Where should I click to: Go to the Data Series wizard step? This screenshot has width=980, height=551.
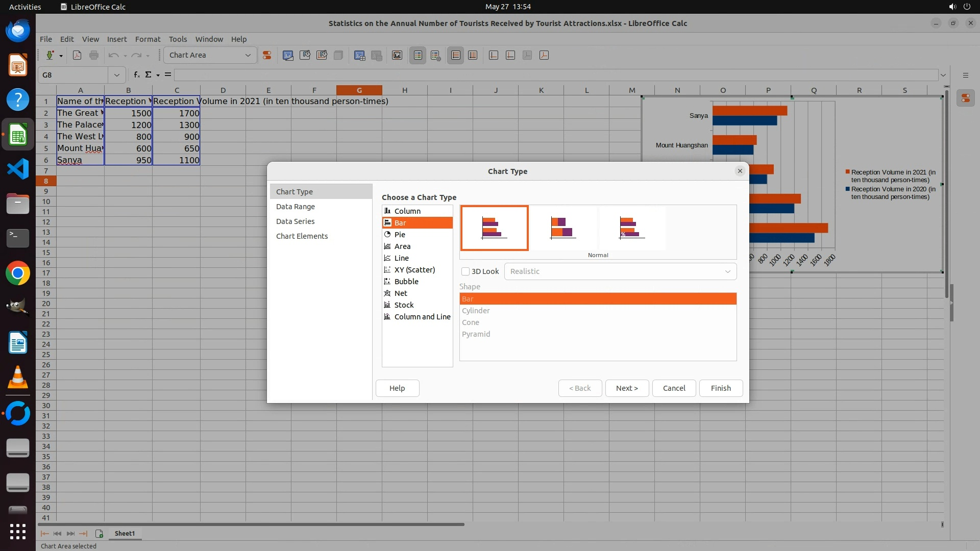point(295,221)
